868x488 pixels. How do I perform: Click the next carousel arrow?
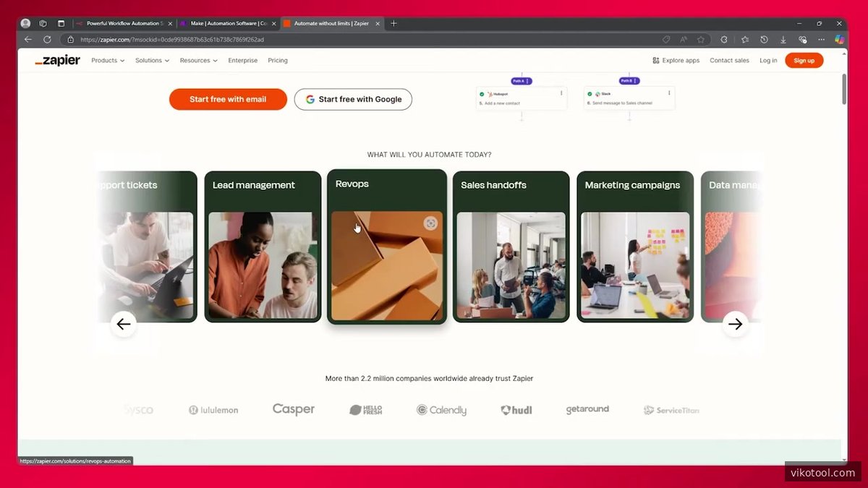point(736,324)
